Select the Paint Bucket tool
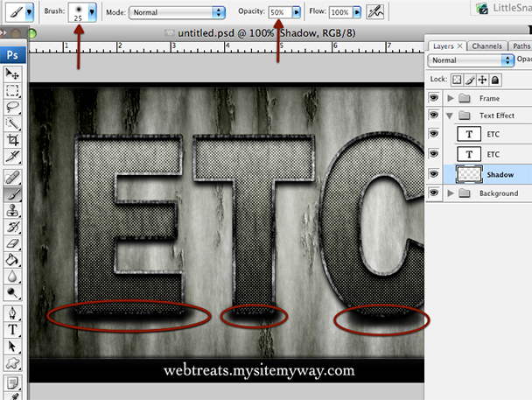 pyautogui.click(x=12, y=260)
